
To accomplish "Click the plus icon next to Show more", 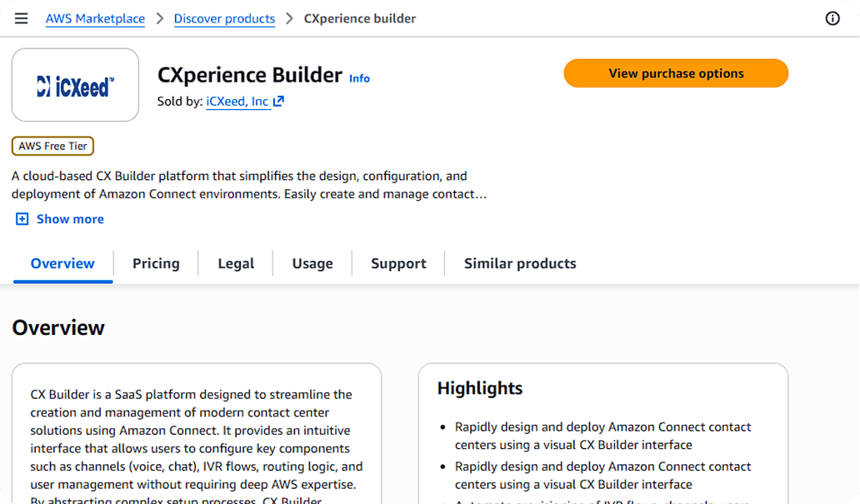I will click(22, 219).
